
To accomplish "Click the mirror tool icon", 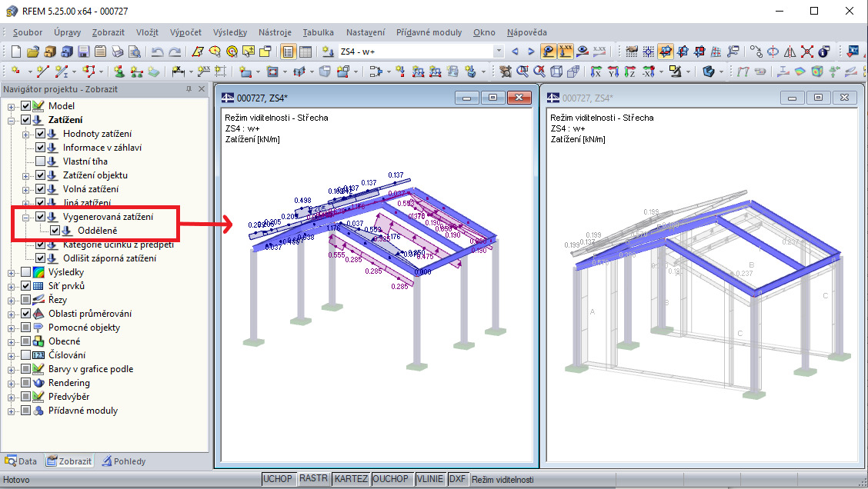I will tap(790, 52).
